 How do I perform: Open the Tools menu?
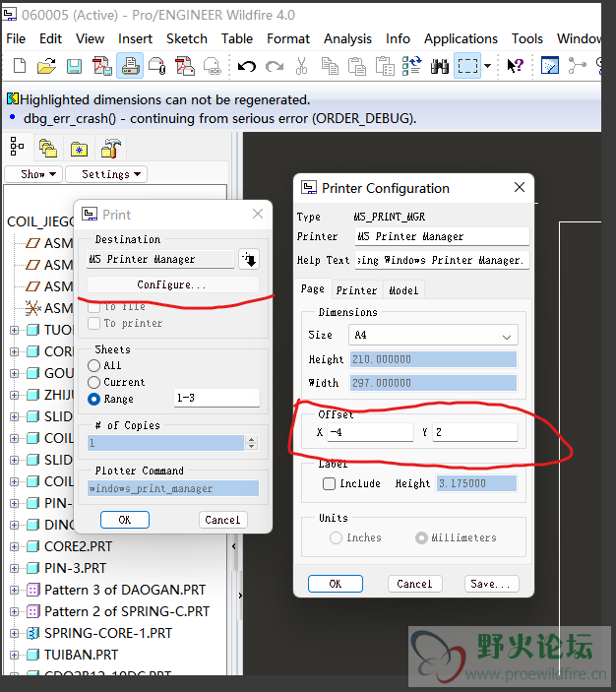pos(526,38)
